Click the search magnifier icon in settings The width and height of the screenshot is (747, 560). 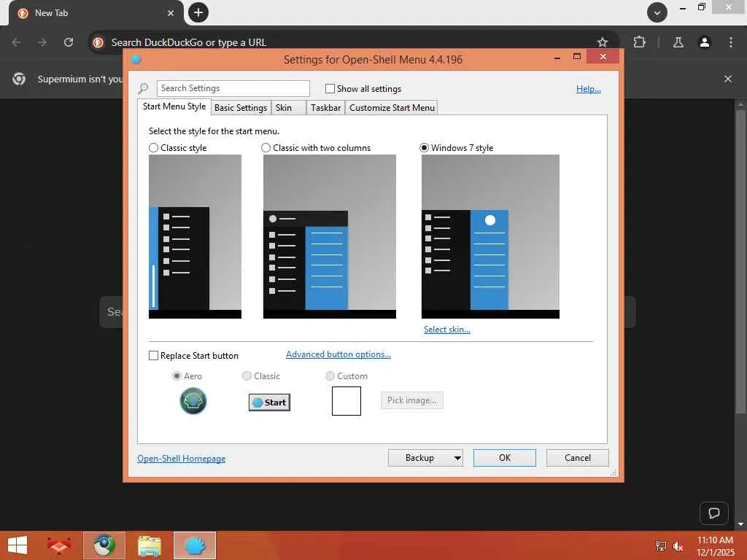point(143,88)
